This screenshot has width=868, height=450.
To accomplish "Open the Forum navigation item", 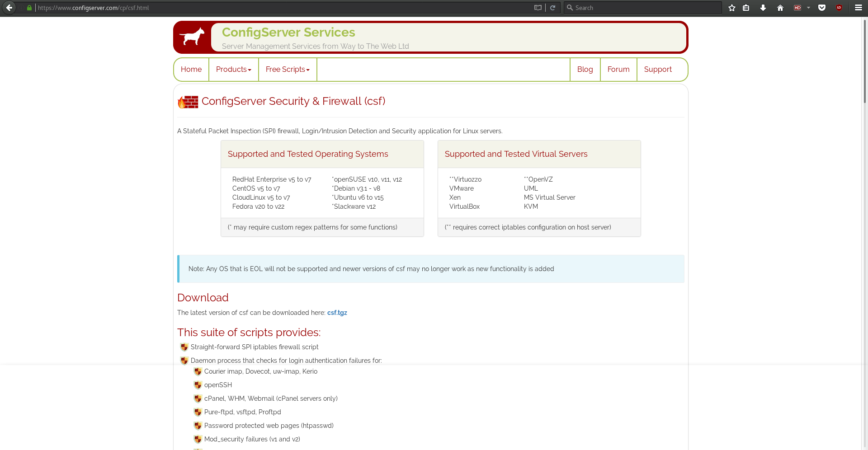I will [x=618, y=69].
